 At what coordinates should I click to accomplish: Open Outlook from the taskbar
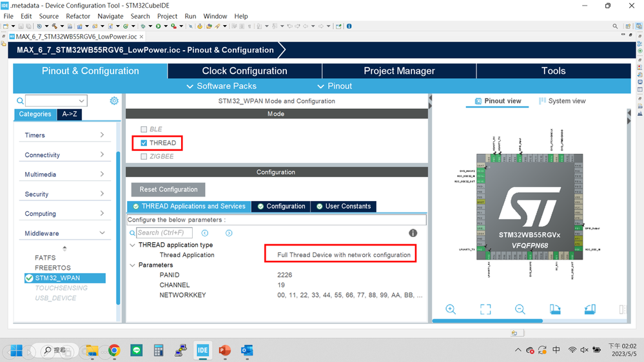point(247,350)
